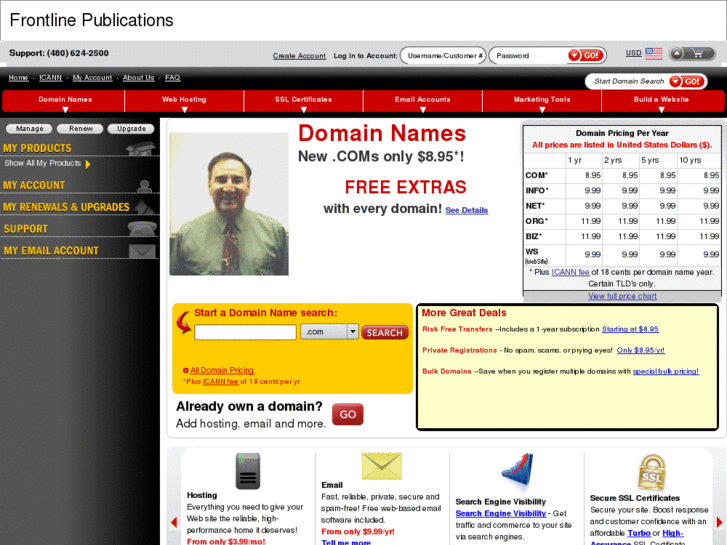This screenshot has height=545, width=727.
Task: Open My Products sidebar section
Action: 37,148
